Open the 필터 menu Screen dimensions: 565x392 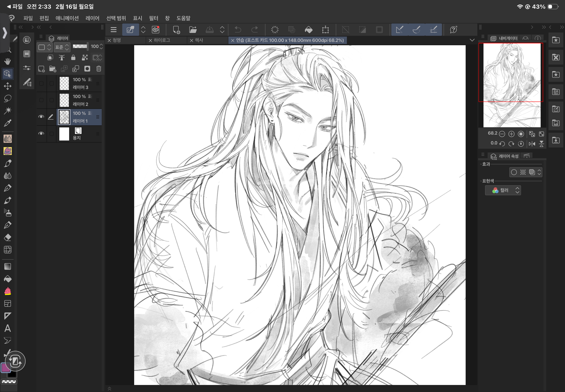pos(153,18)
